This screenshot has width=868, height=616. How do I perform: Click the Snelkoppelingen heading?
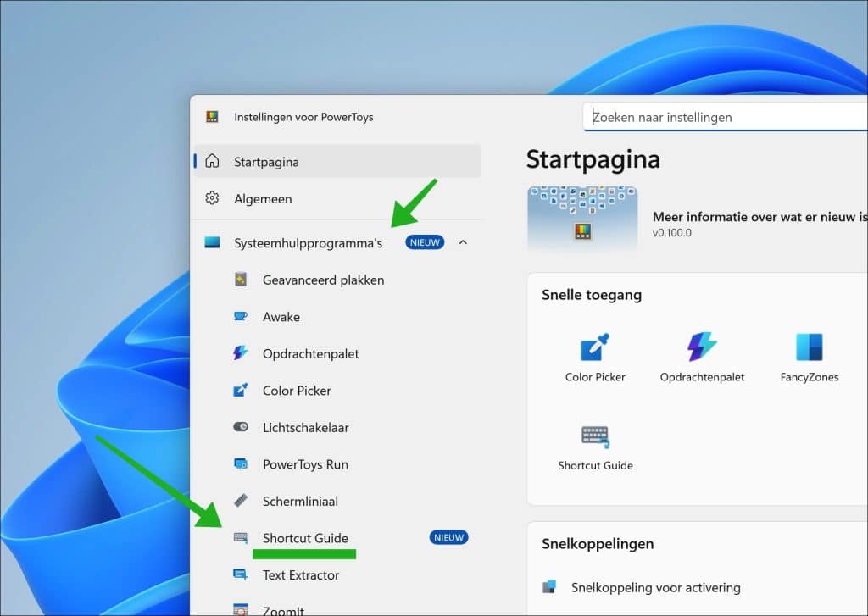(598, 543)
